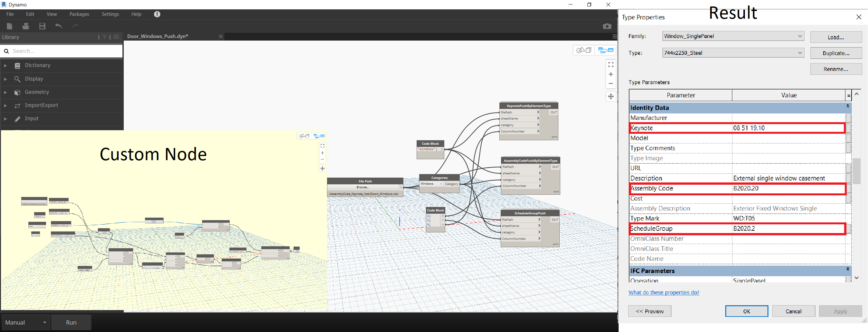Zoom to fit in the main workspace

(x=611, y=64)
